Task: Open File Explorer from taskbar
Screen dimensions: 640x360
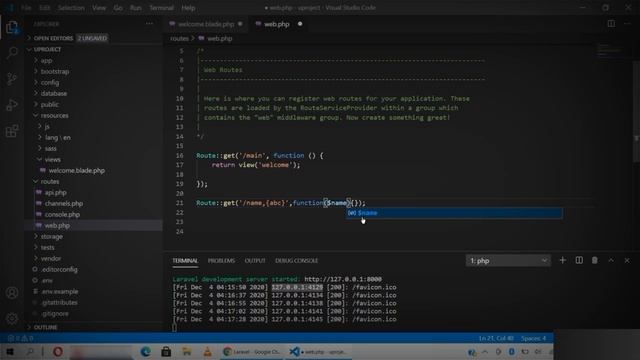Action: pos(187,351)
